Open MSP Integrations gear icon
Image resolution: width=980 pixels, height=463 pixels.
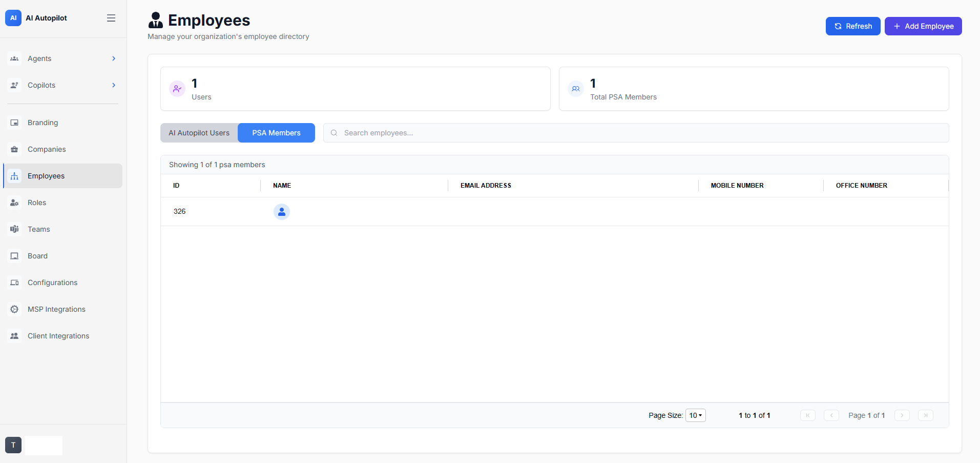click(14, 309)
